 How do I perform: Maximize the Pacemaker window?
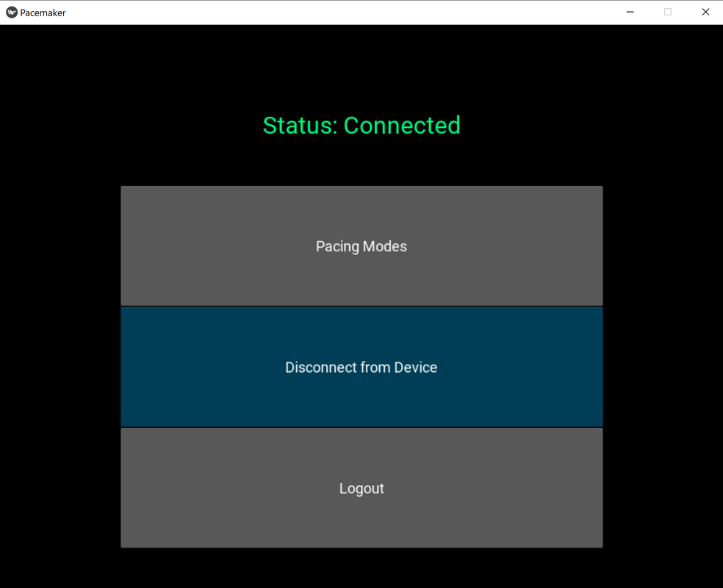coord(668,12)
